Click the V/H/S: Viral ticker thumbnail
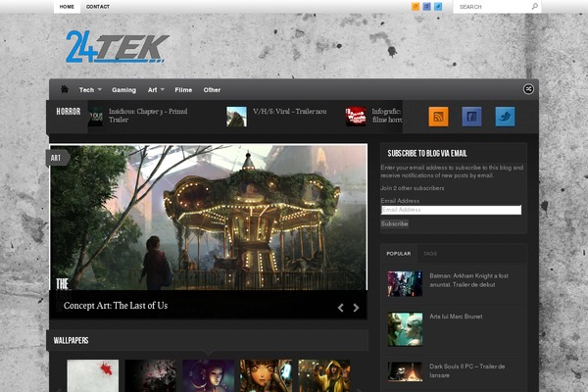This screenshot has width=588, height=392. (x=236, y=117)
